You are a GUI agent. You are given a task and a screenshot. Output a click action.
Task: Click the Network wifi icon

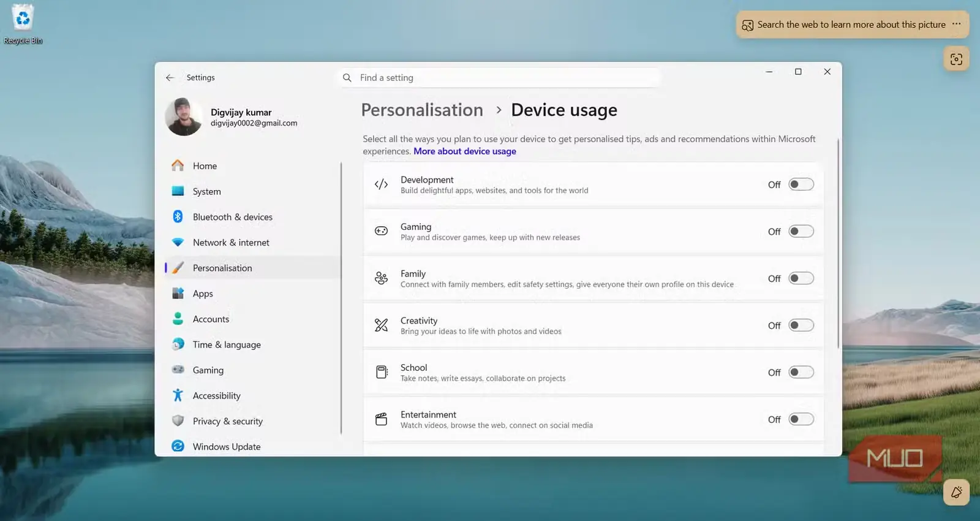click(x=178, y=242)
